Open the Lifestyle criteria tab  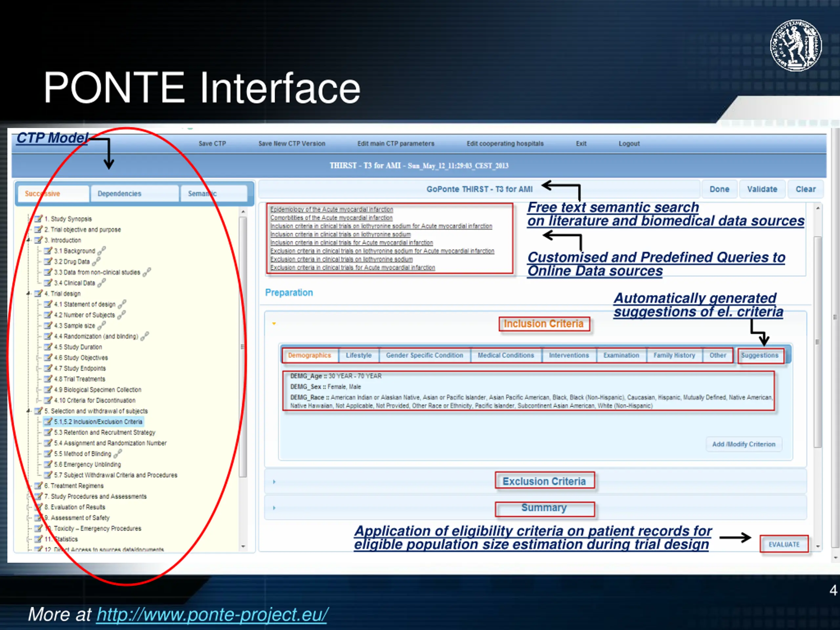(x=359, y=355)
